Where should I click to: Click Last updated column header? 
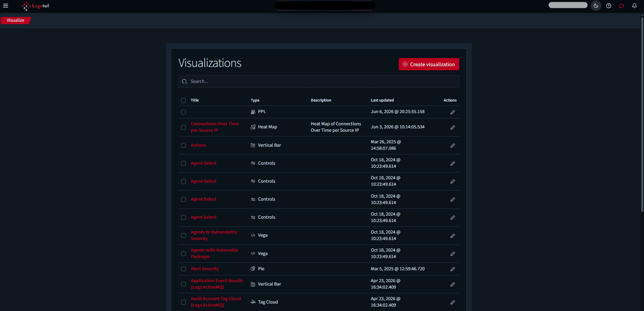382,100
